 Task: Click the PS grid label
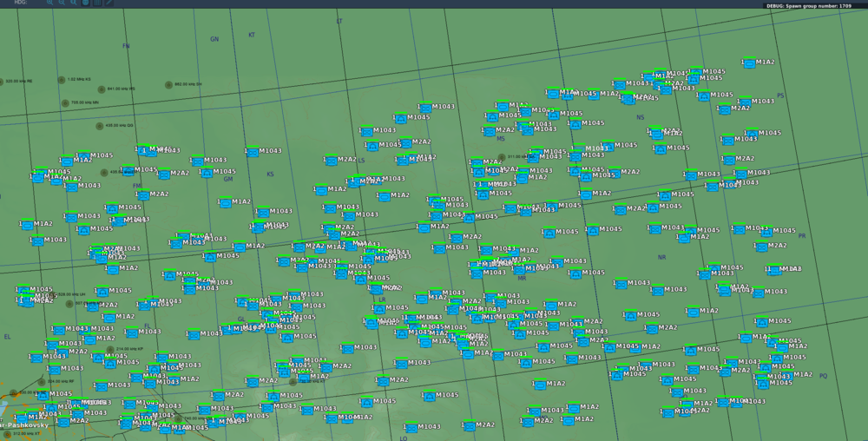[x=780, y=95]
